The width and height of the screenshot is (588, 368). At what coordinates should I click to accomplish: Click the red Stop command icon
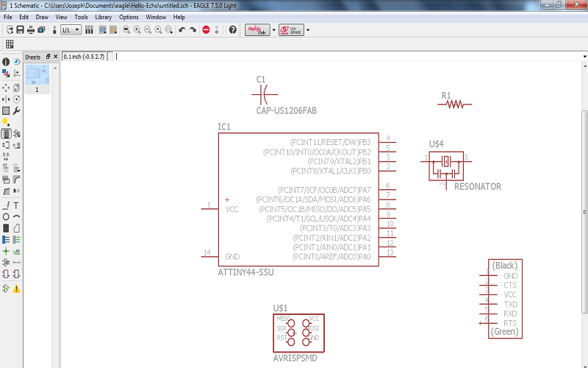pos(206,29)
